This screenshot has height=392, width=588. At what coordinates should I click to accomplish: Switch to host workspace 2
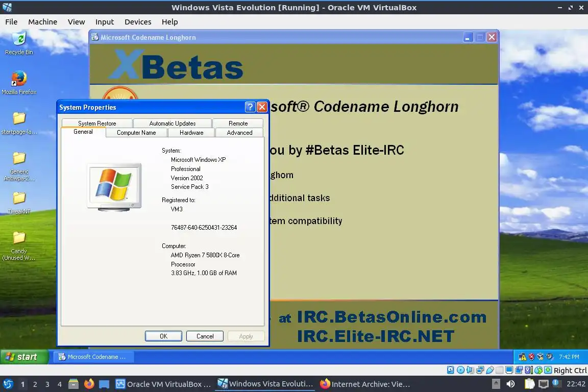(x=35, y=384)
